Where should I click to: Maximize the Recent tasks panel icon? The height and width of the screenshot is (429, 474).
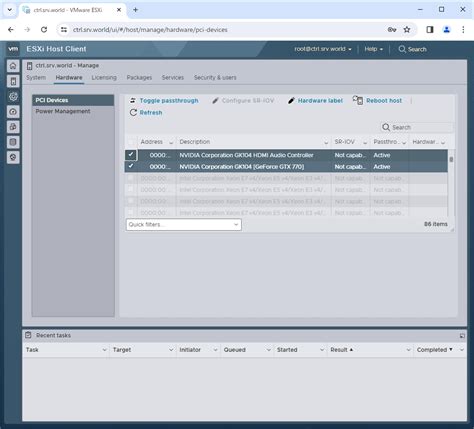coord(462,336)
